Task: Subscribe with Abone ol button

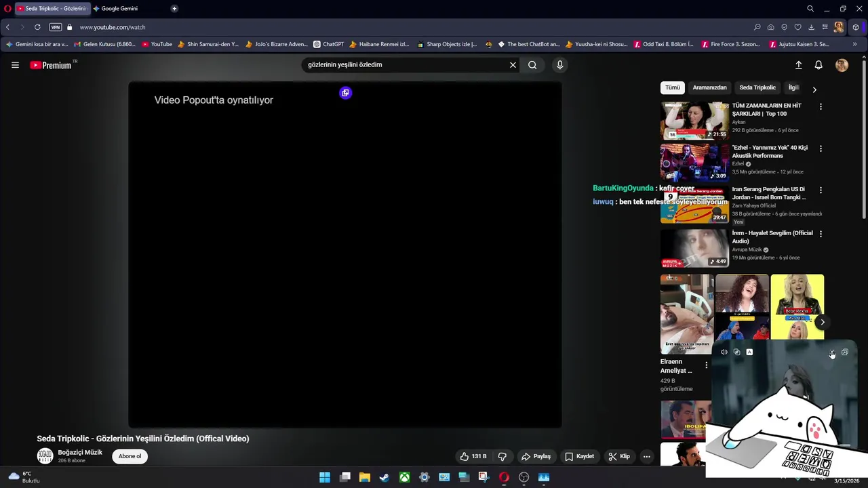Action: (130, 456)
